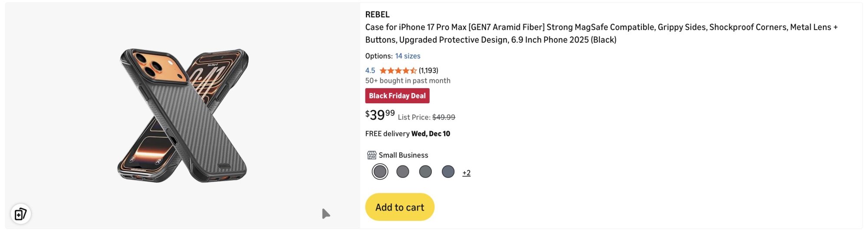This screenshot has height=230, width=868.
Task: Click the REBEL brand name
Action: coord(377,14)
